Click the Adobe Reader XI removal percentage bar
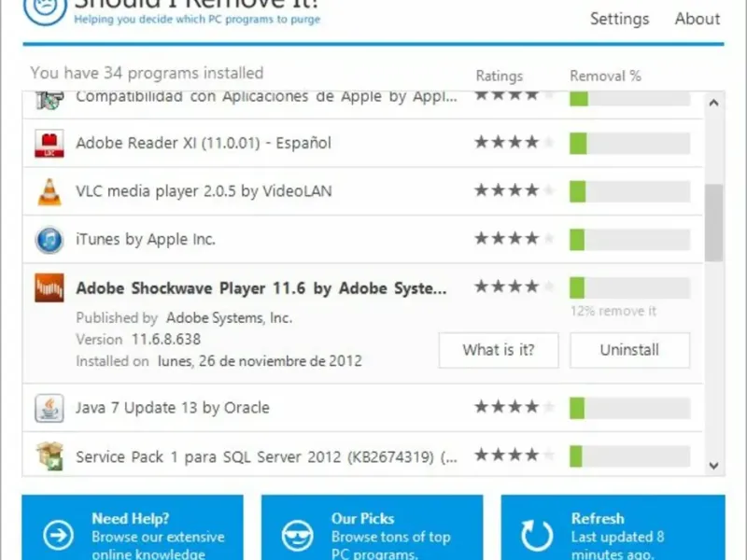Viewport: 747px width, 560px height. tap(629, 144)
